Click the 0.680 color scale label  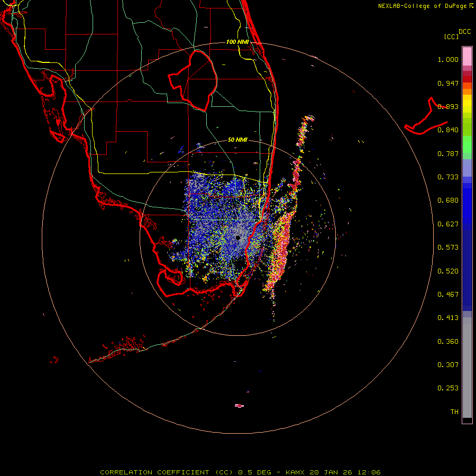point(448,200)
